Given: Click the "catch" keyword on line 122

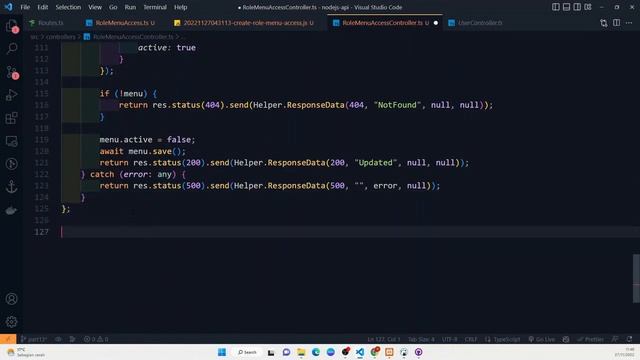Looking at the screenshot, I should pyautogui.click(x=102, y=174).
